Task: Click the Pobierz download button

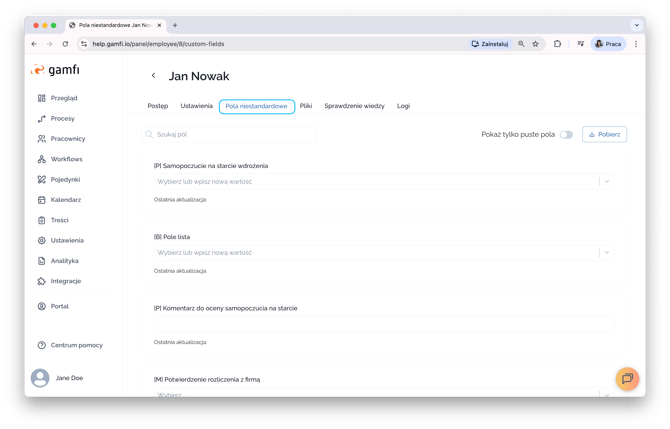Action: [604, 134]
